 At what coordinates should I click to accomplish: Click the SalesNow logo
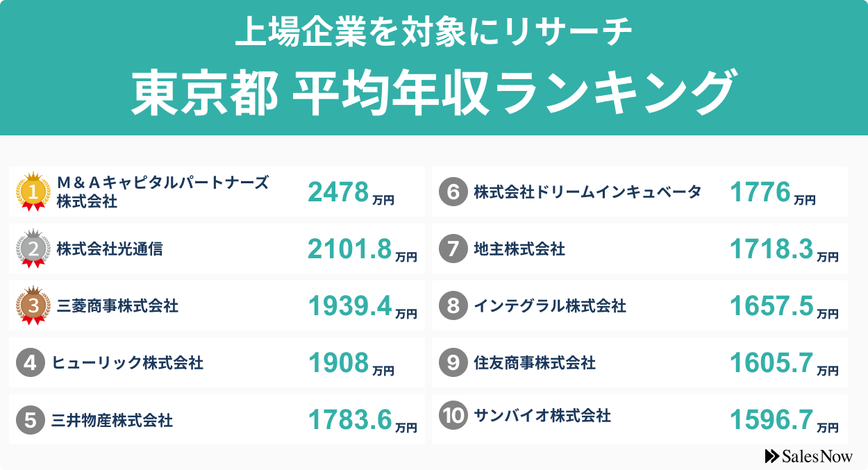coord(808,455)
